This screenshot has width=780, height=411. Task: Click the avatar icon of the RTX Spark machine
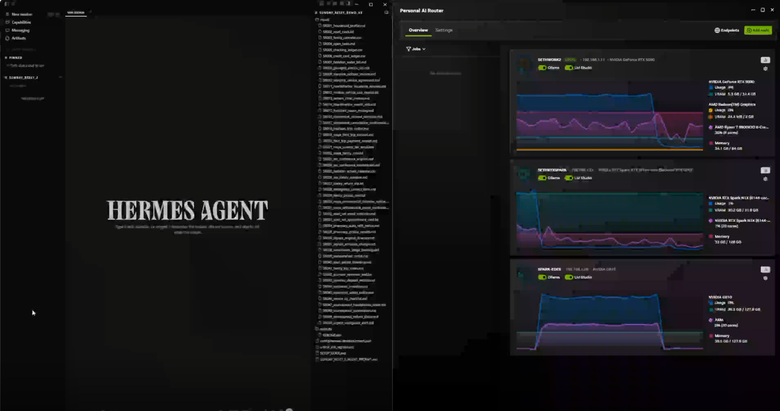[524, 174]
